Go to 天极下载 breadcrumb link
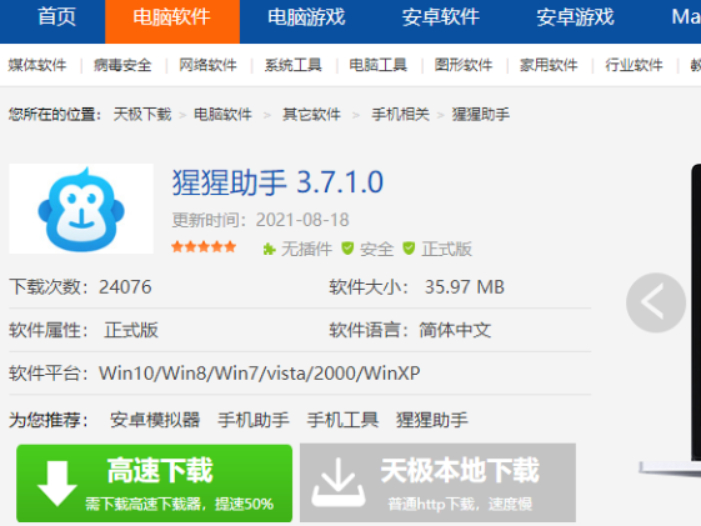This screenshot has height=526, width=701. pyautogui.click(x=142, y=114)
